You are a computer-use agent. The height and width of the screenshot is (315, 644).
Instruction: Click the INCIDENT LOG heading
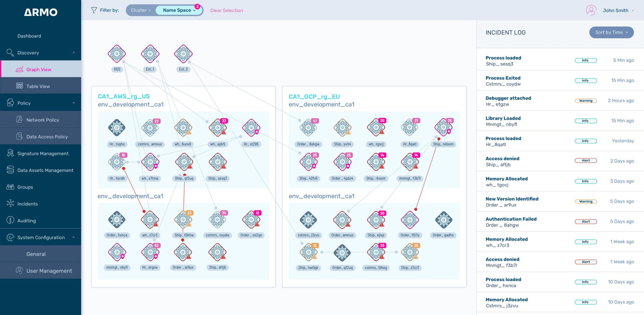pos(505,32)
